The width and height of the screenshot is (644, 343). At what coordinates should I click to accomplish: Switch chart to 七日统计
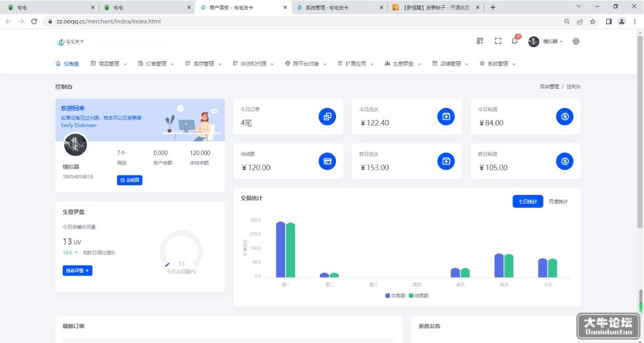[x=528, y=201]
